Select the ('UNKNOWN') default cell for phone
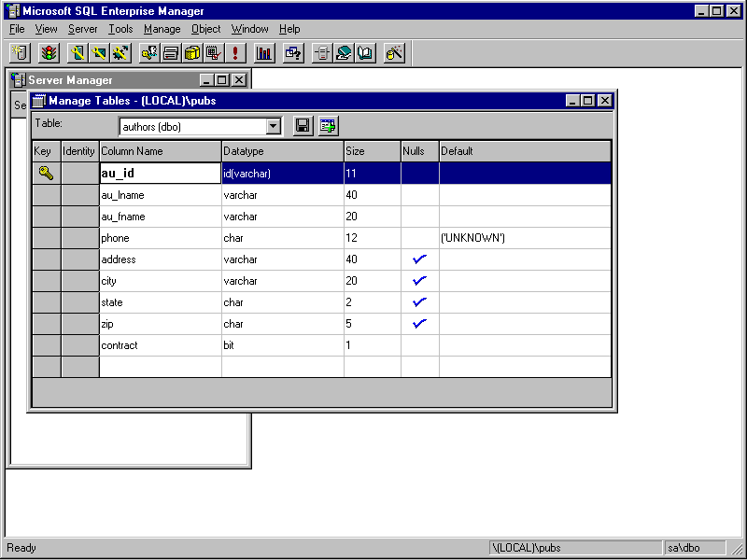The image size is (747, 560). [x=525, y=238]
